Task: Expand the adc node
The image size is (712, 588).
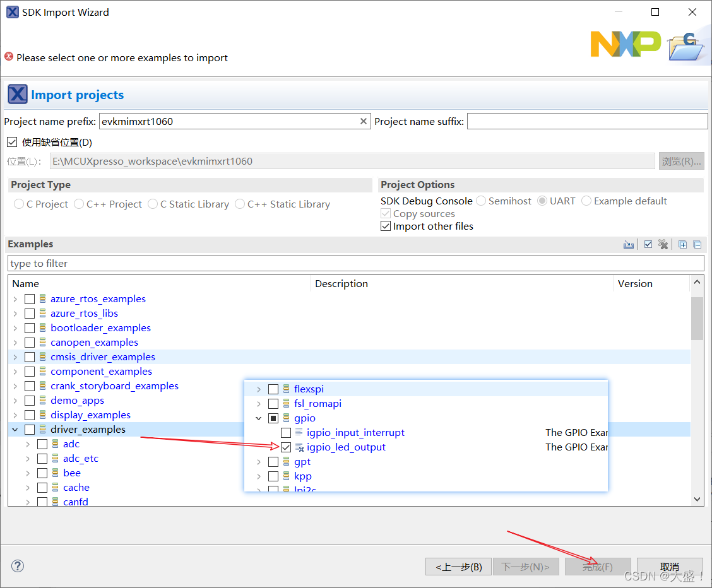Action: pos(28,444)
